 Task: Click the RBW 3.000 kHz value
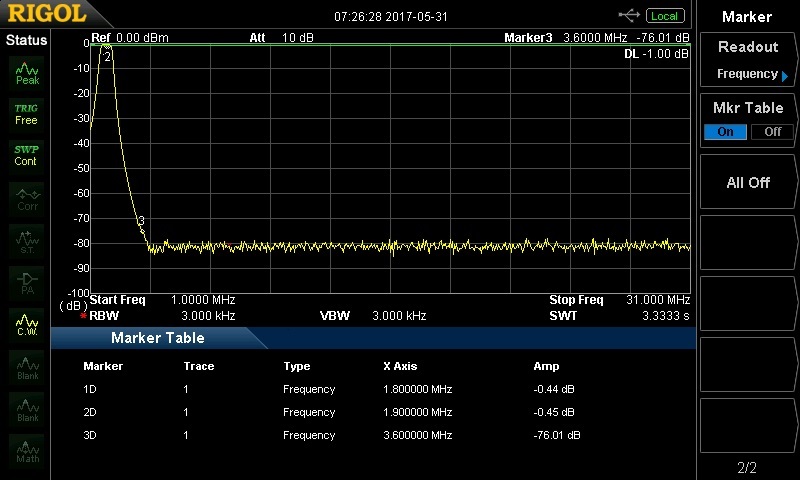[208, 316]
